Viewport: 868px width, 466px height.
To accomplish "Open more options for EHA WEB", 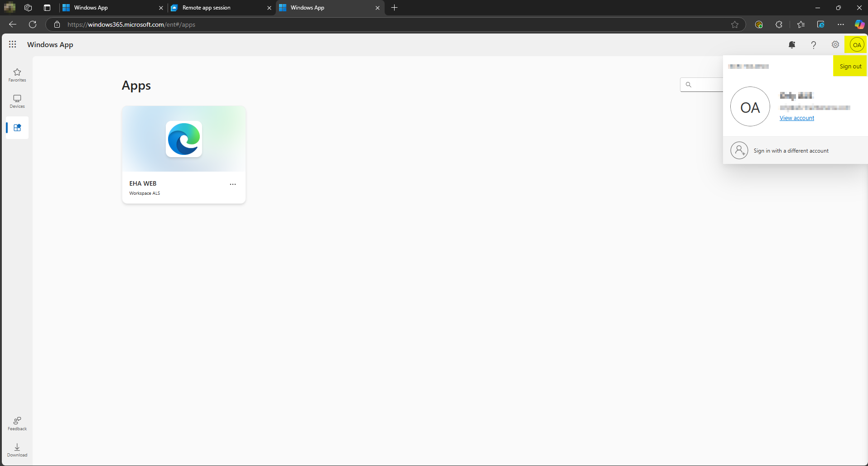I will coord(233,184).
